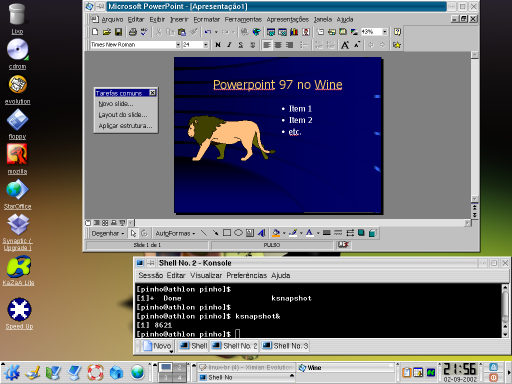Toggle bullets on formatting toolbar
This screenshot has width=512, height=384.
coord(304,45)
